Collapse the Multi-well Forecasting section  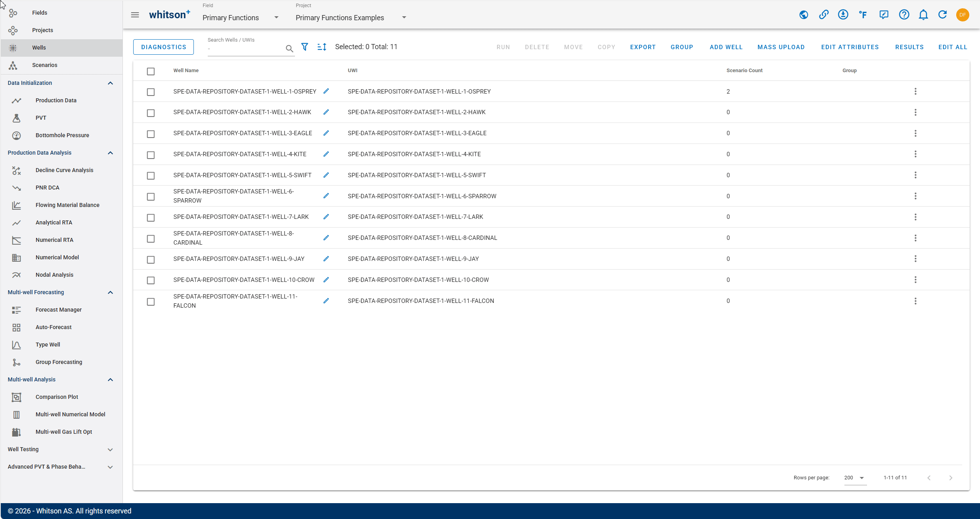click(x=110, y=292)
